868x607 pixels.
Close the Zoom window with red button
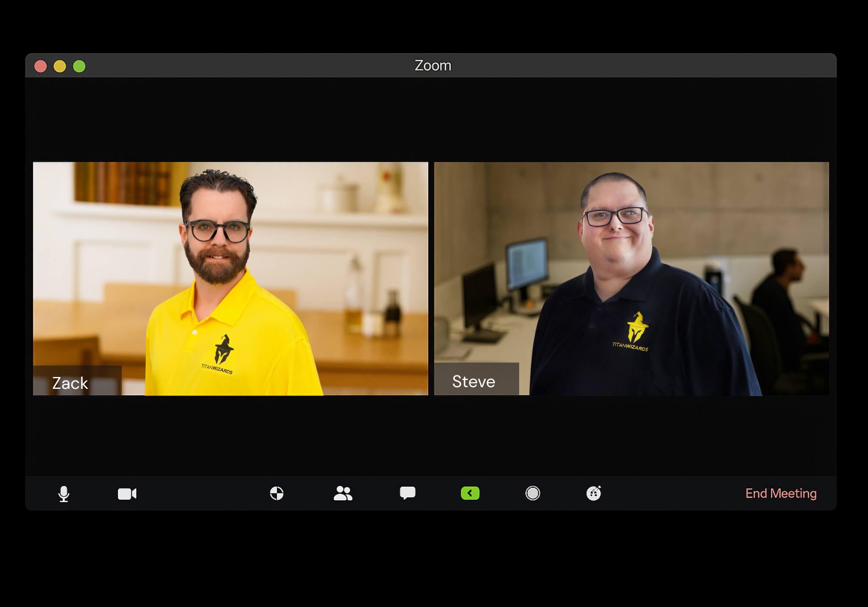(x=41, y=67)
